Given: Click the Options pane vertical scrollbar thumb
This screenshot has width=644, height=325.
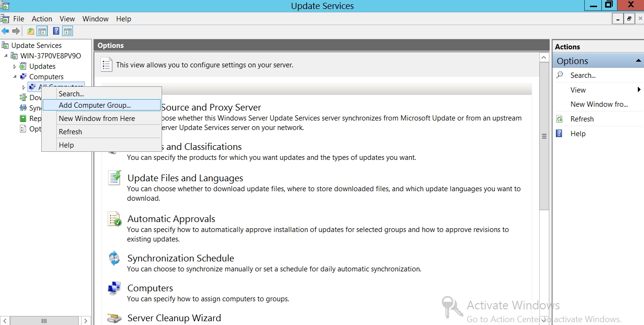Looking at the screenshot, I should 544,136.
